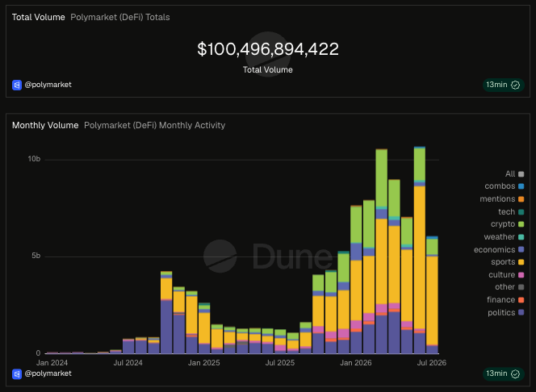Viewport: 536px width, 392px height.
Task: Open the @polymarket link under Monthly Volume chart
Action: click(x=48, y=373)
